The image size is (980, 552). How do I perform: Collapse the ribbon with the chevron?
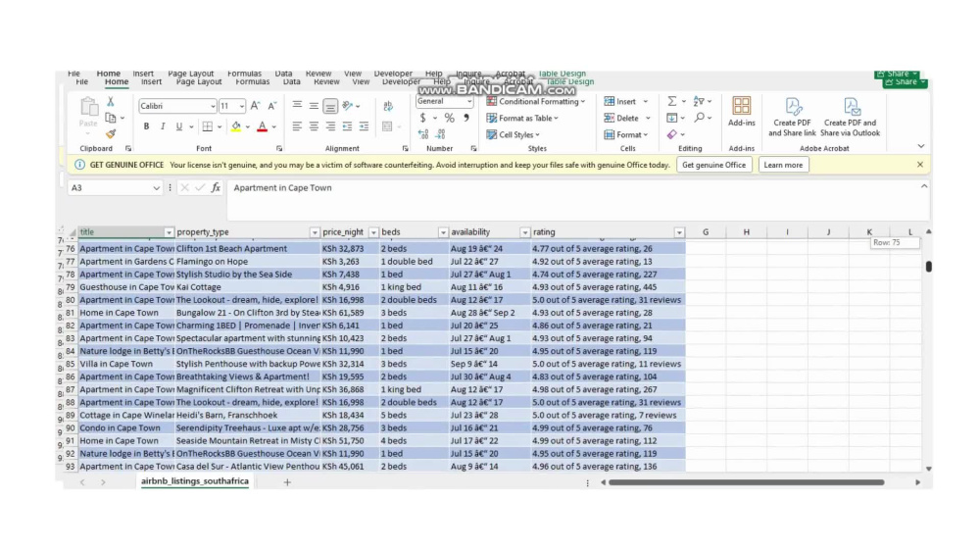tap(921, 146)
